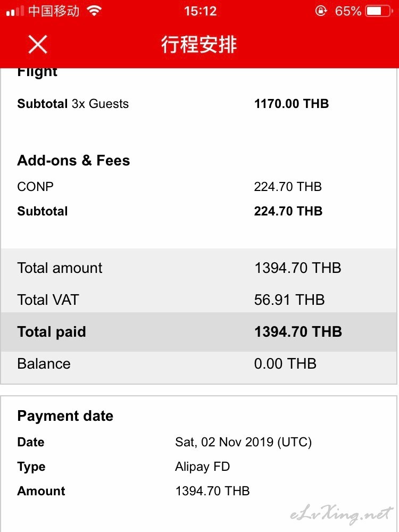This screenshot has height=532, width=399.
Task: Tap the Wi-Fi status icon
Action: [x=94, y=11]
